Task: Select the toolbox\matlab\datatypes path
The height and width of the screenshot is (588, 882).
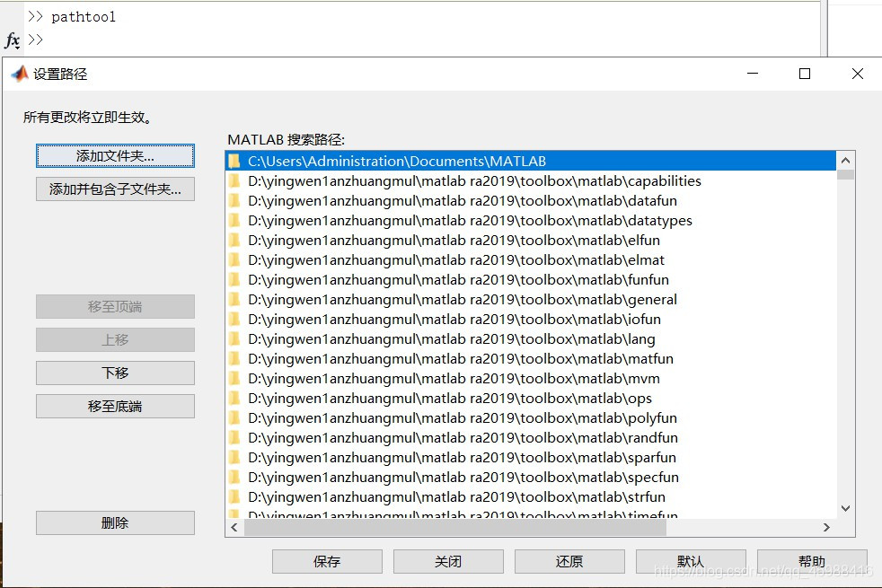Action: pyautogui.click(x=531, y=220)
